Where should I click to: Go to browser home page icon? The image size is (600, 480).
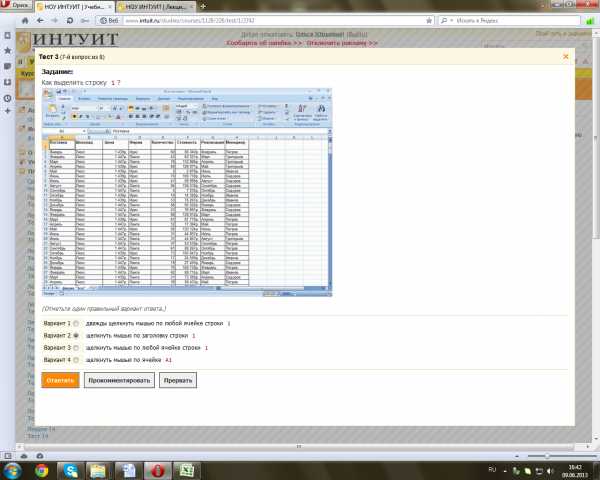point(25,20)
